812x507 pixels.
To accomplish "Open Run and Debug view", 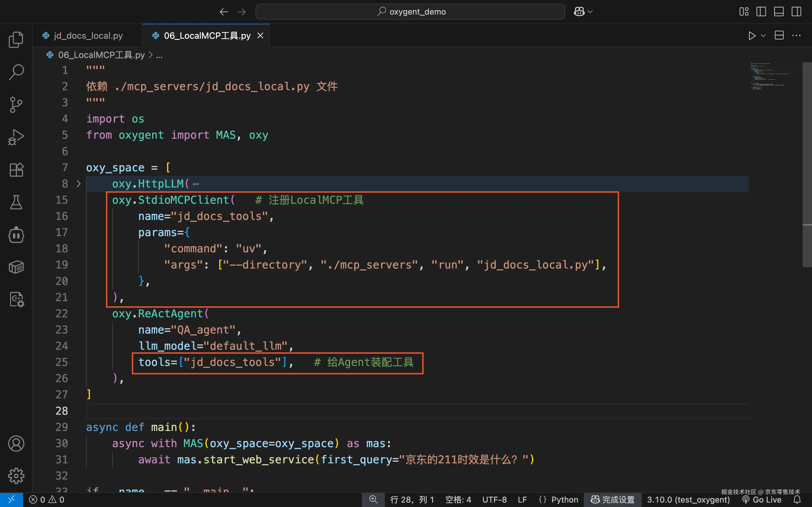I will (16, 137).
